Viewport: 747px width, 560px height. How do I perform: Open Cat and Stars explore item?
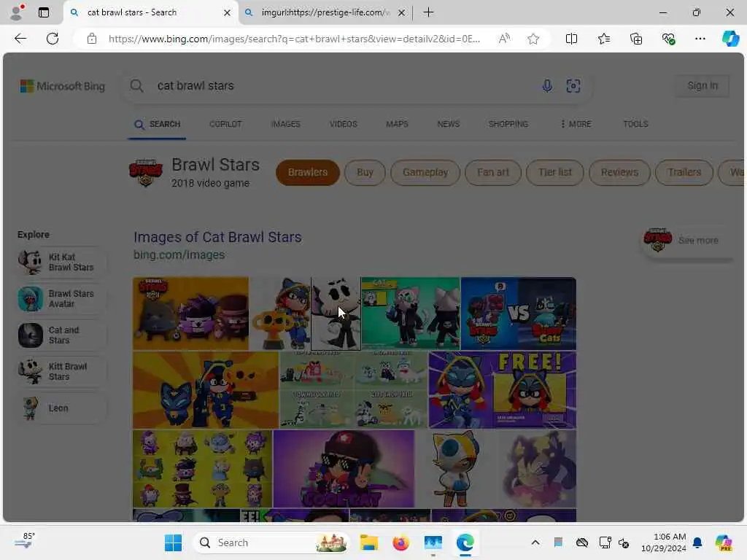click(63, 335)
